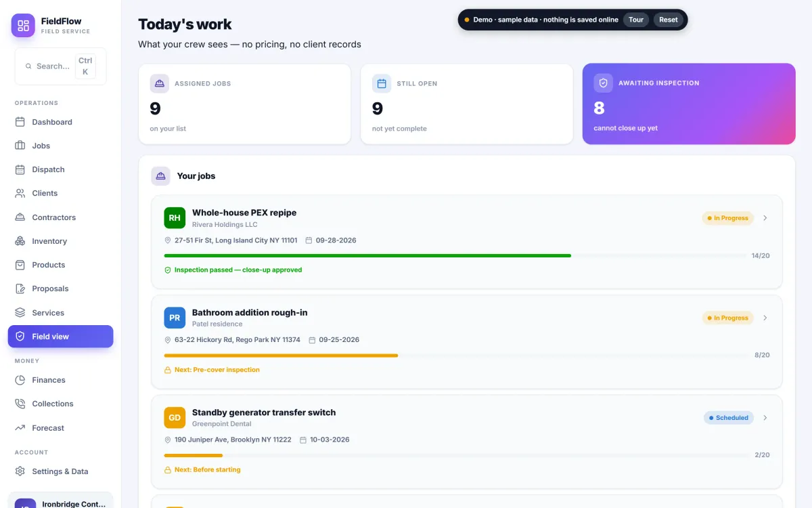This screenshot has height=508, width=812.
Task: Click the In Progress badge on Bathroom addition
Action: click(728, 318)
